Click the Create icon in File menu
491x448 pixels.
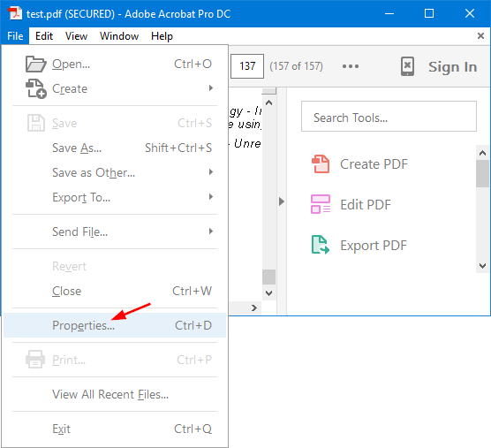click(x=35, y=88)
